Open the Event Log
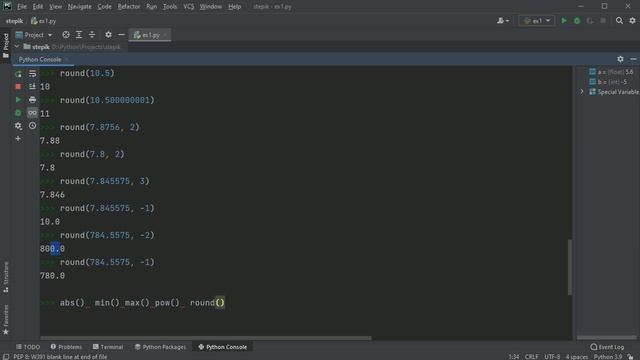The image size is (640, 360). pyautogui.click(x=607, y=347)
